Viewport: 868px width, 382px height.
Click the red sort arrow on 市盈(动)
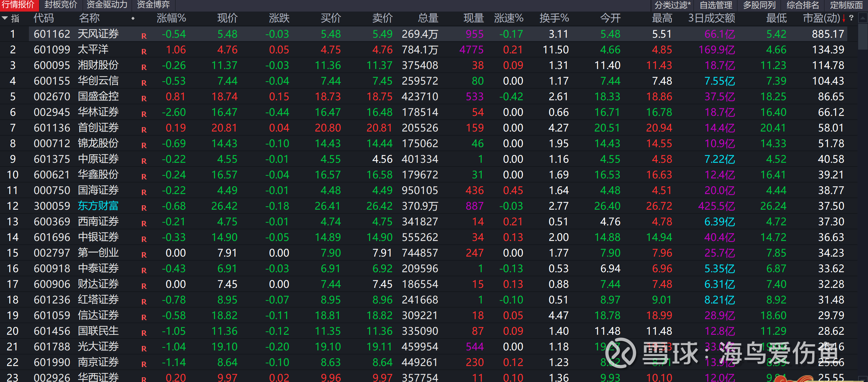pyautogui.click(x=844, y=18)
